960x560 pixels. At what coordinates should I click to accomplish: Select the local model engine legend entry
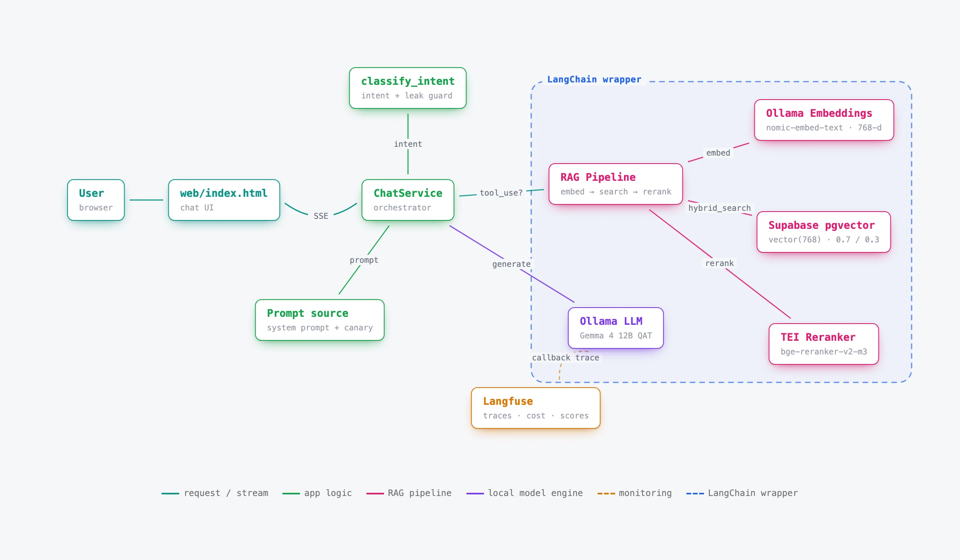tap(524, 493)
